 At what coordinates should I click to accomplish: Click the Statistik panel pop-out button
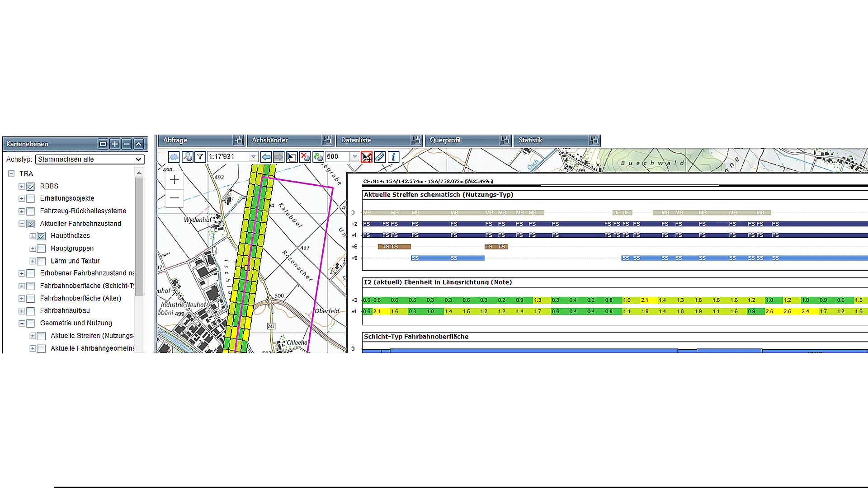594,140
